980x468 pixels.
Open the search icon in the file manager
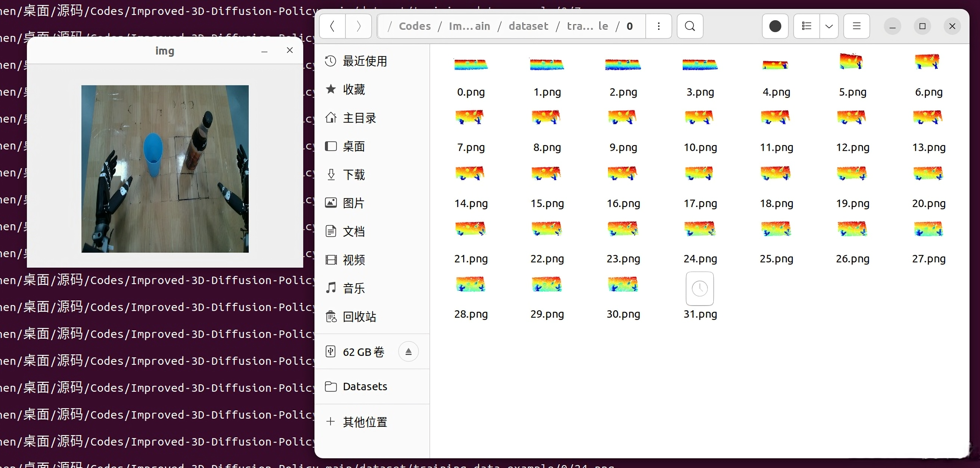tap(690, 26)
